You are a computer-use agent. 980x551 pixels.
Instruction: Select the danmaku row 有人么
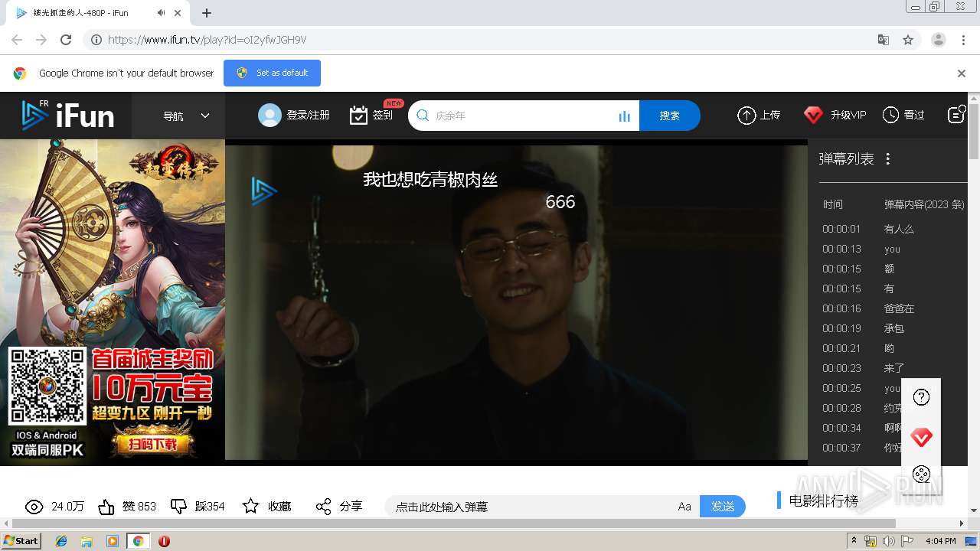coord(893,229)
